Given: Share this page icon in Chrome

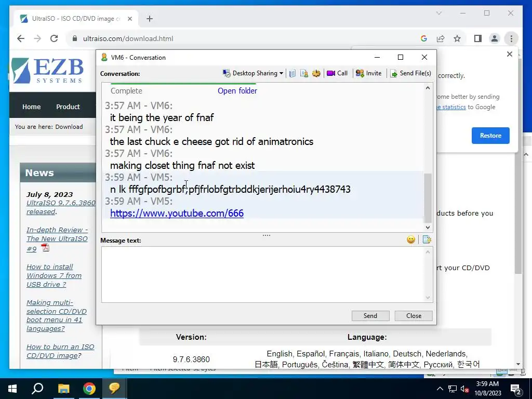Looking at the screenshot, I should tap(441, 38).
